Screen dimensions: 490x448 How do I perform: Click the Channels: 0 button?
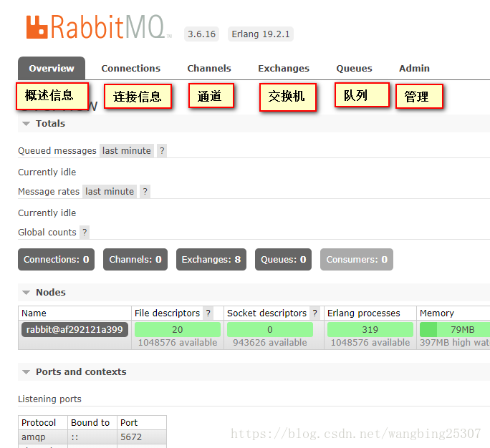coord(135,260)
